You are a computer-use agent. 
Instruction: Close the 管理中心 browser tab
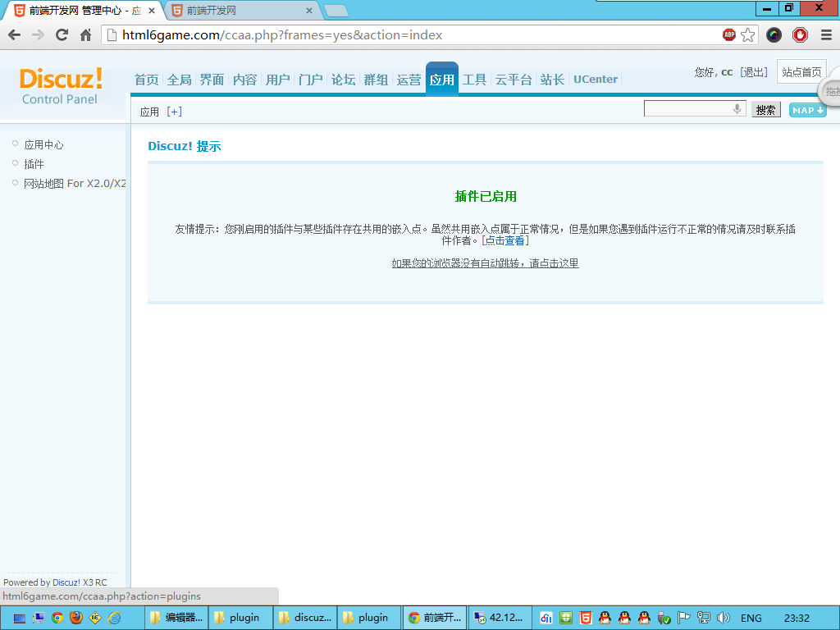click(x=152, y=11)
